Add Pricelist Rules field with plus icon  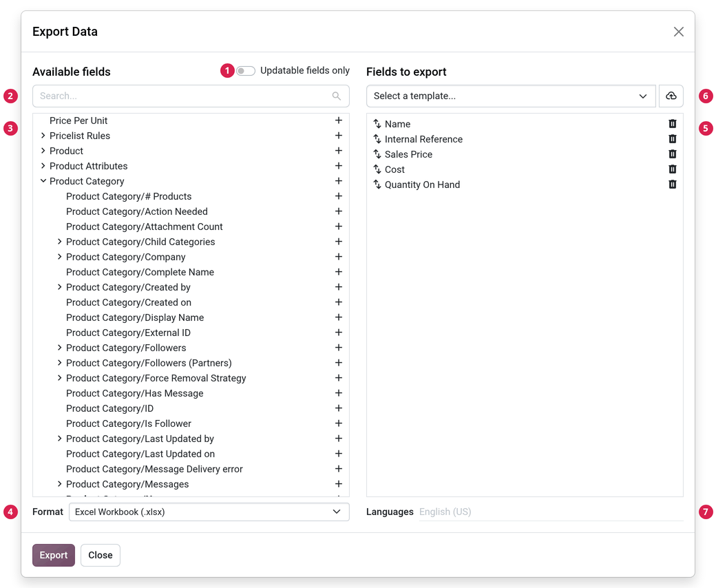point(338,136)
